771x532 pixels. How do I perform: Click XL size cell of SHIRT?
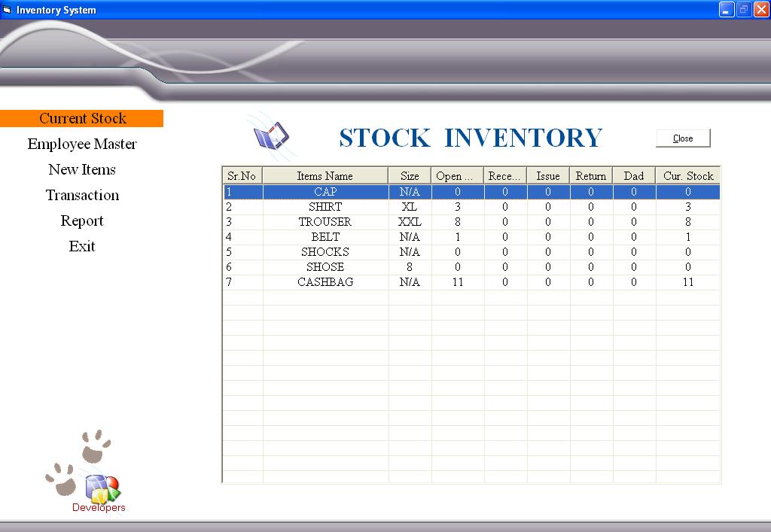pyautogui.click(x=410, y=207)
